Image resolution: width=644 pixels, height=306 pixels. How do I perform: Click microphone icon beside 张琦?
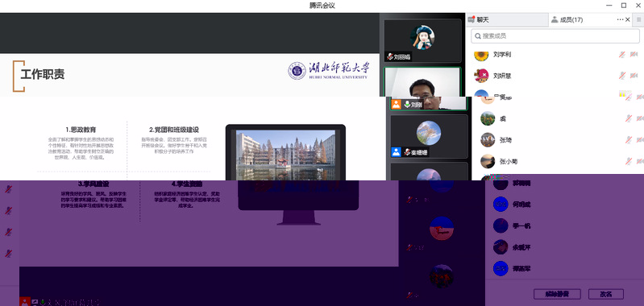click(x=629, y=140)
